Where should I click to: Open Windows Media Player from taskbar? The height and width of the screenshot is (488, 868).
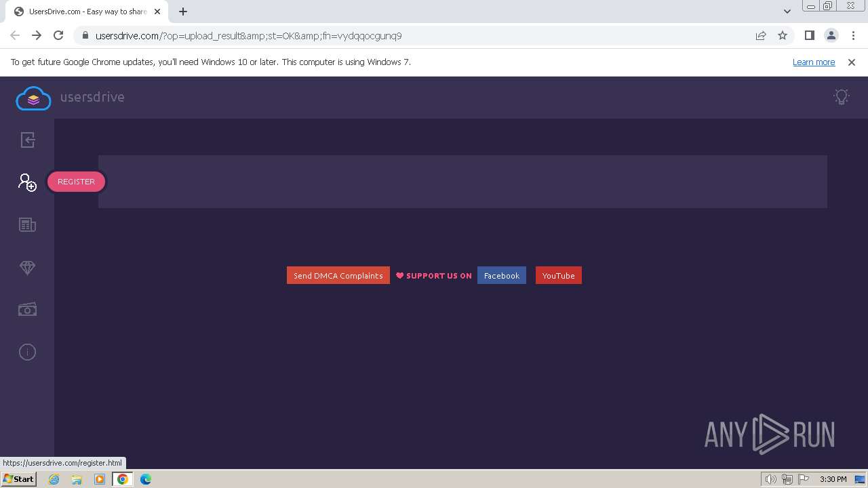pyautogui.click(x=100, y=479)
